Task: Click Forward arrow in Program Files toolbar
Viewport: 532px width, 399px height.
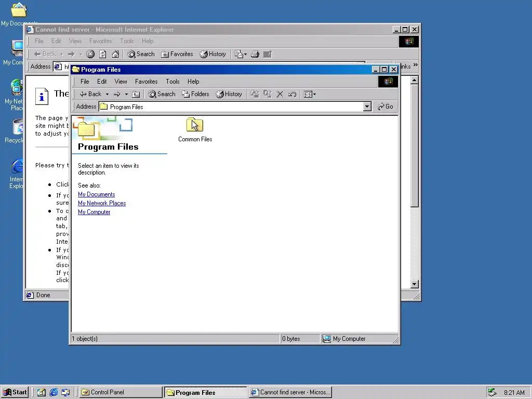Action: 117,94
